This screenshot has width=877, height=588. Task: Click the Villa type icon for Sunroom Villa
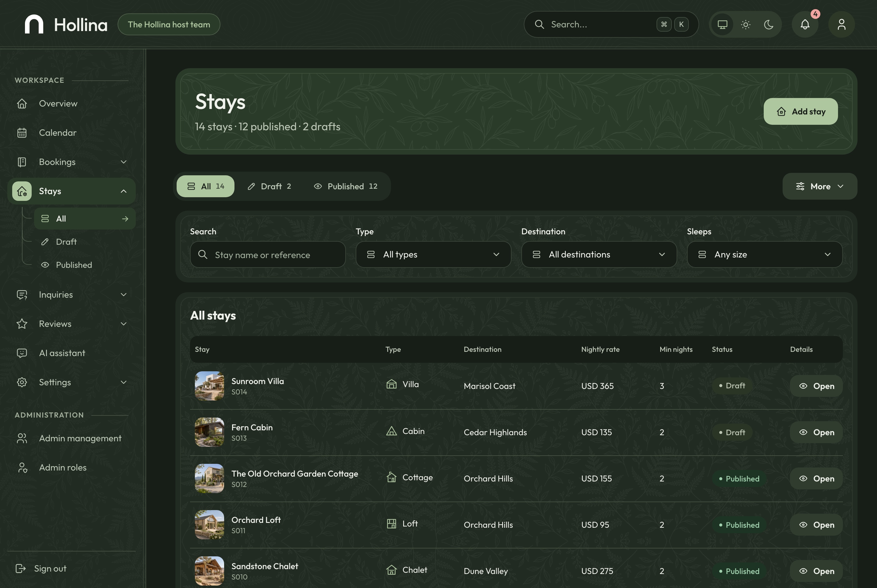click(392, 384)
